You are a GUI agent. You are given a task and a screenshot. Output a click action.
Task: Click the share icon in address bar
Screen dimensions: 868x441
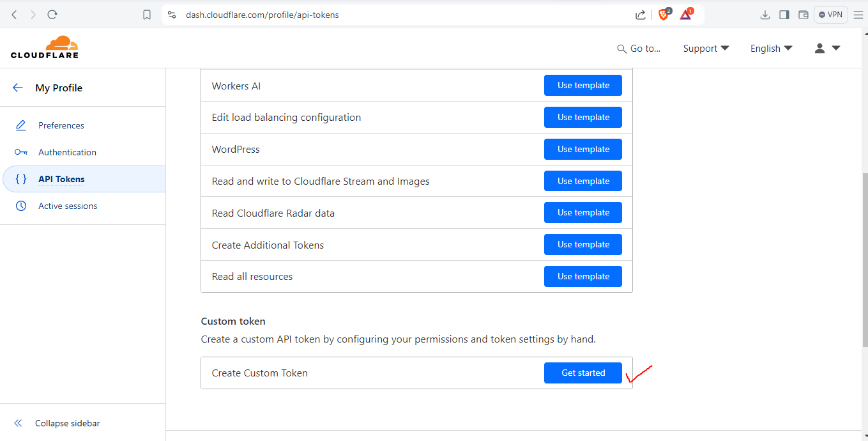point(640,15)
